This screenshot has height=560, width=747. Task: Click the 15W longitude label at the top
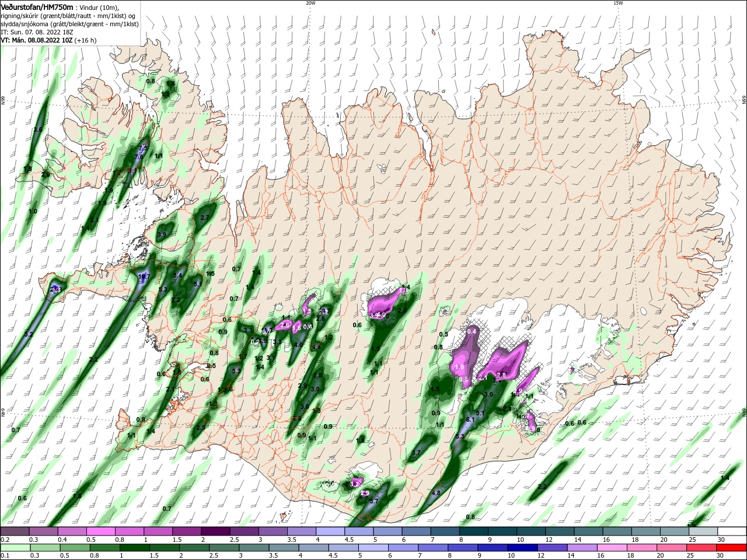point(617,3)
